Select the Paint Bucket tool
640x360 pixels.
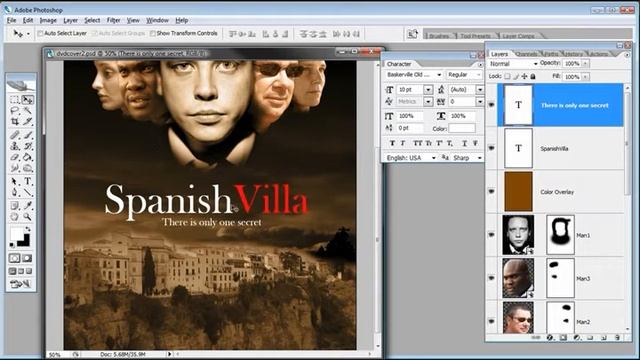(27, 157)
